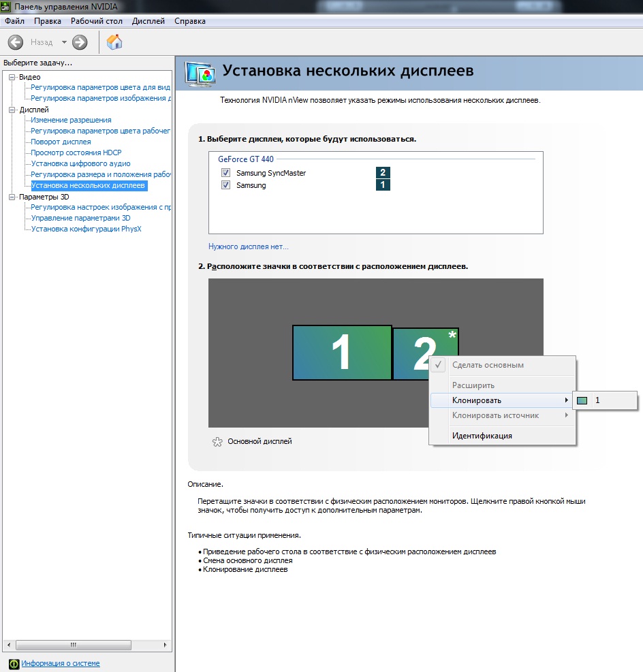This screenshot has width=643, height=672.
Task: Click the GeForce GT 440 group label
Action: [246, 159]
